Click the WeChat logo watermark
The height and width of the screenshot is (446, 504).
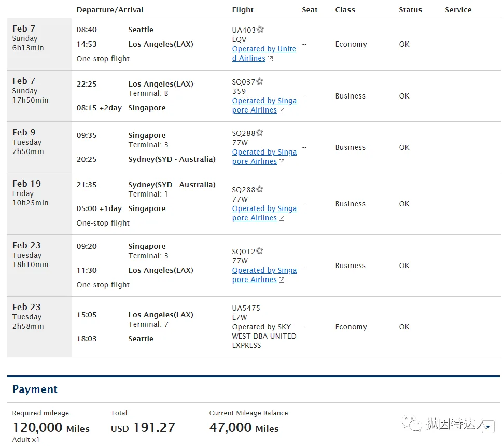pos(415,425)
